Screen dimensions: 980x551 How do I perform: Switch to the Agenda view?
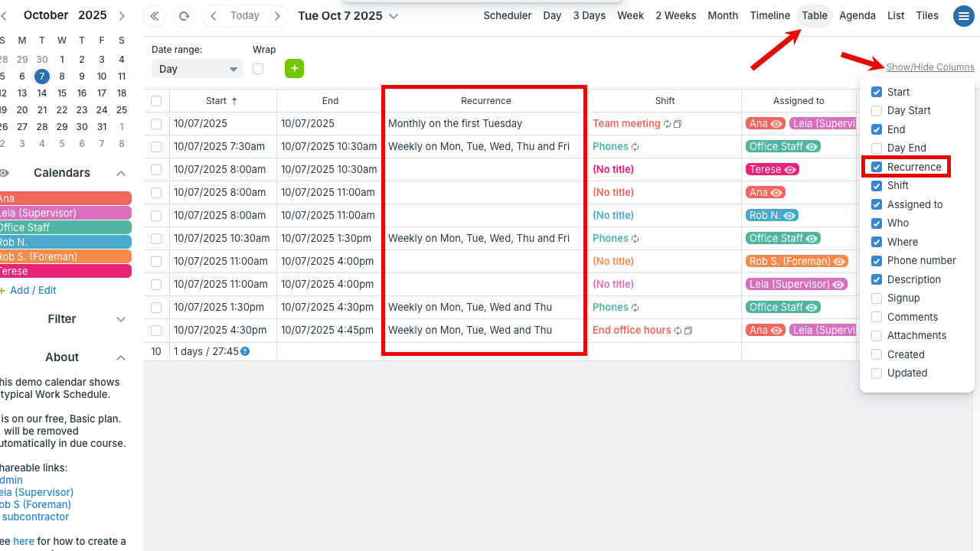tap(857, 15)
